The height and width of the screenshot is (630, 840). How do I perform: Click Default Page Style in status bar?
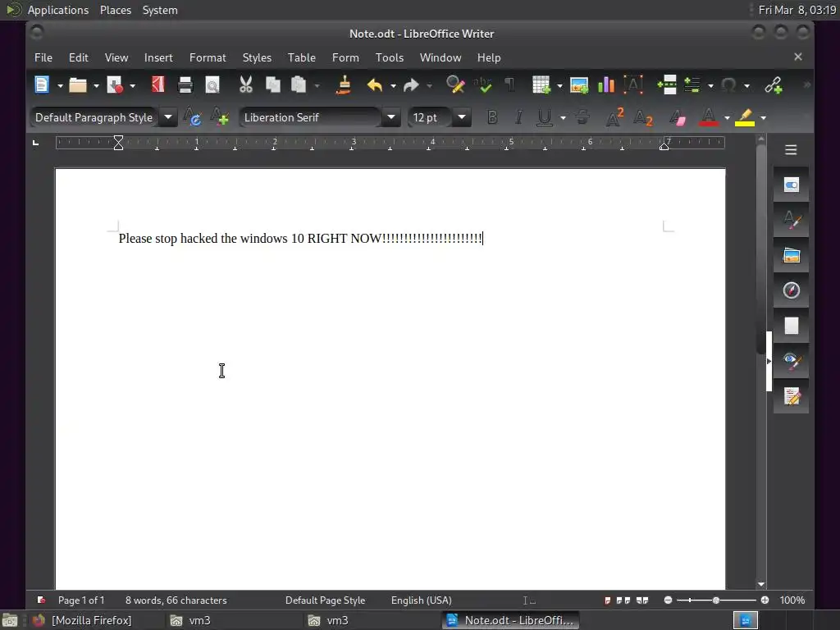pyautogui.click(x=325, y=600)
